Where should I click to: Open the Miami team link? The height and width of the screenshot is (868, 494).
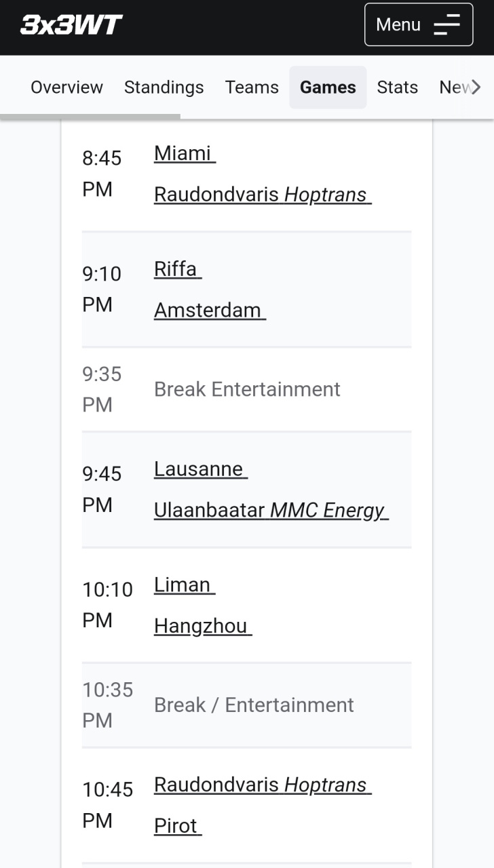183,153
